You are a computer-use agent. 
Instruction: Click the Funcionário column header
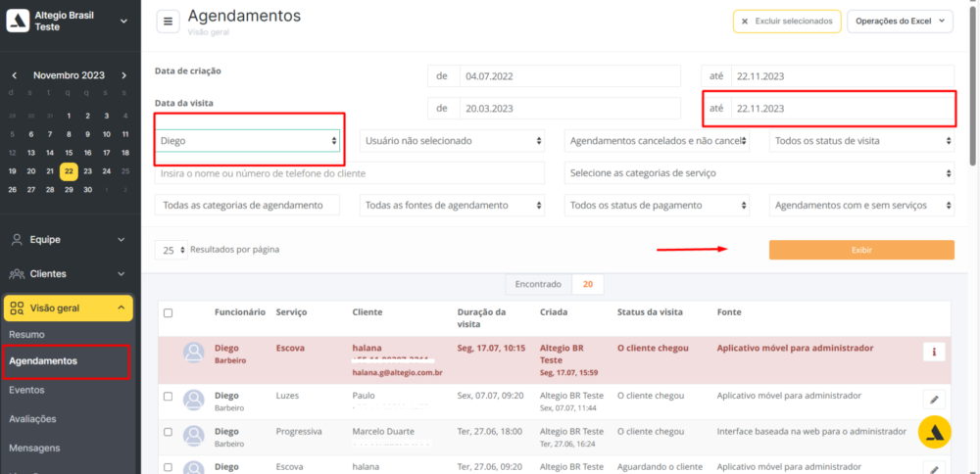coord(240,312)
